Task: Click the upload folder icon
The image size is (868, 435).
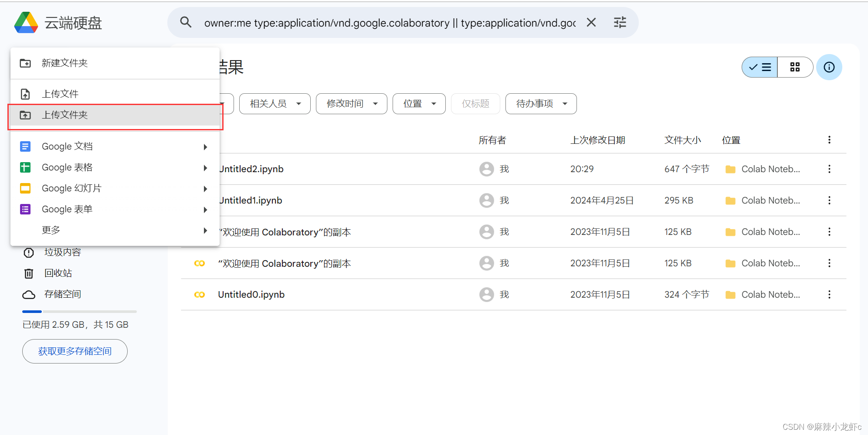Action: pos(25,115)
